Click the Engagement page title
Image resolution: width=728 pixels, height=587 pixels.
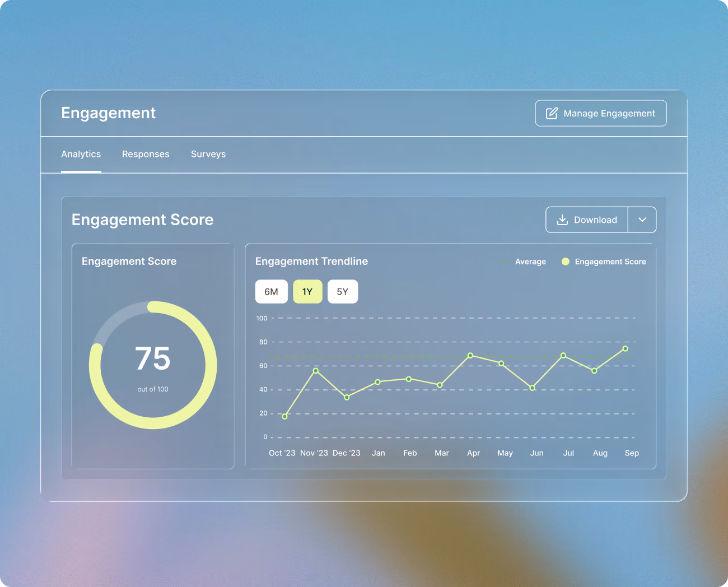[x=109, y=113]
